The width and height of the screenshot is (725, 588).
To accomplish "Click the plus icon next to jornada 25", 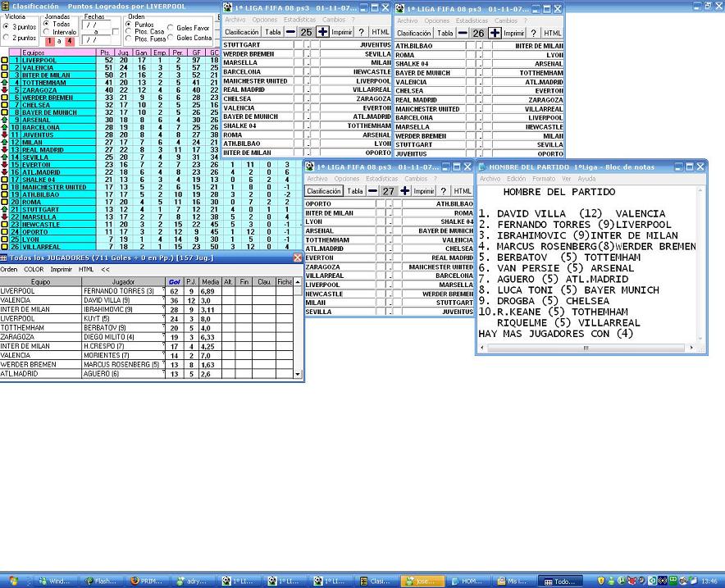I will tap(323, 32).
